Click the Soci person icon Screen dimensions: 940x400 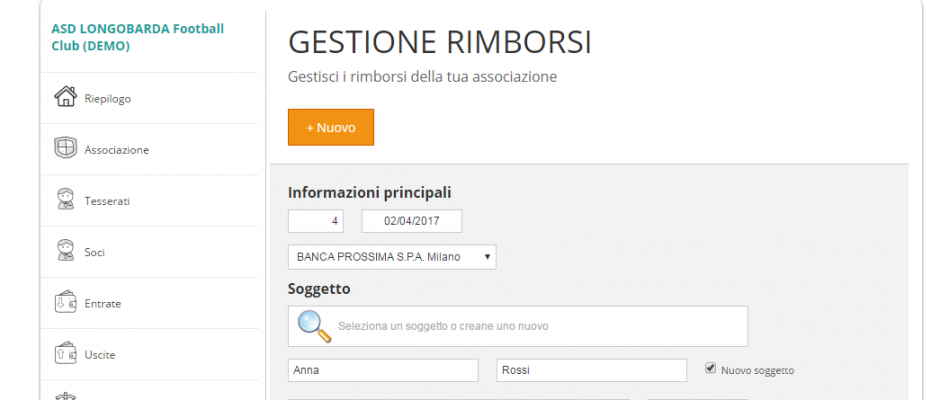pos(65,250)
